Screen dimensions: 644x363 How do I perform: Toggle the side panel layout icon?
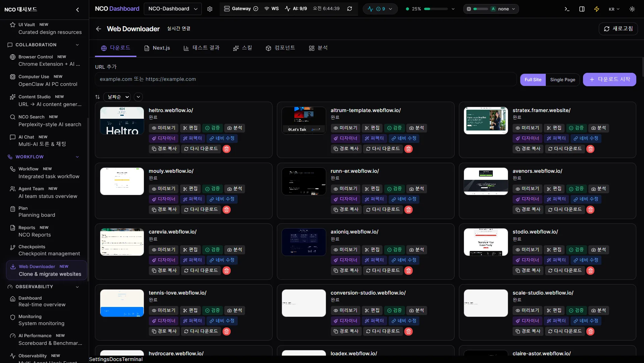click(x=582, y=9)
